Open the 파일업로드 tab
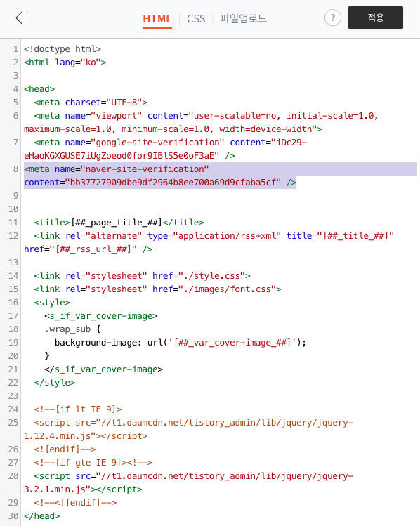This screenshot has width=420, height=526. 243,18
